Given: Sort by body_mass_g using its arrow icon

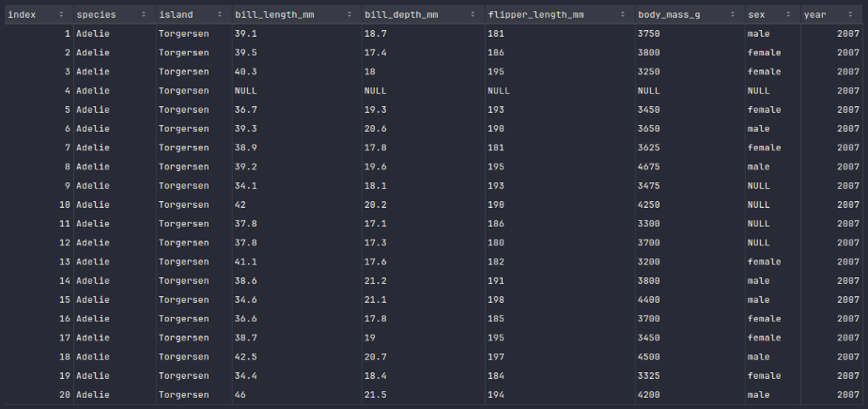Looking at the screenshot, I should 733,15.
